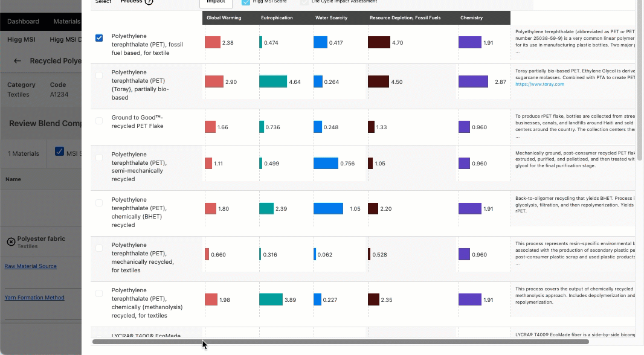This screenshot has height=355, width=644.
Task: Open the Materials nav item
Action: pos(66,21)
